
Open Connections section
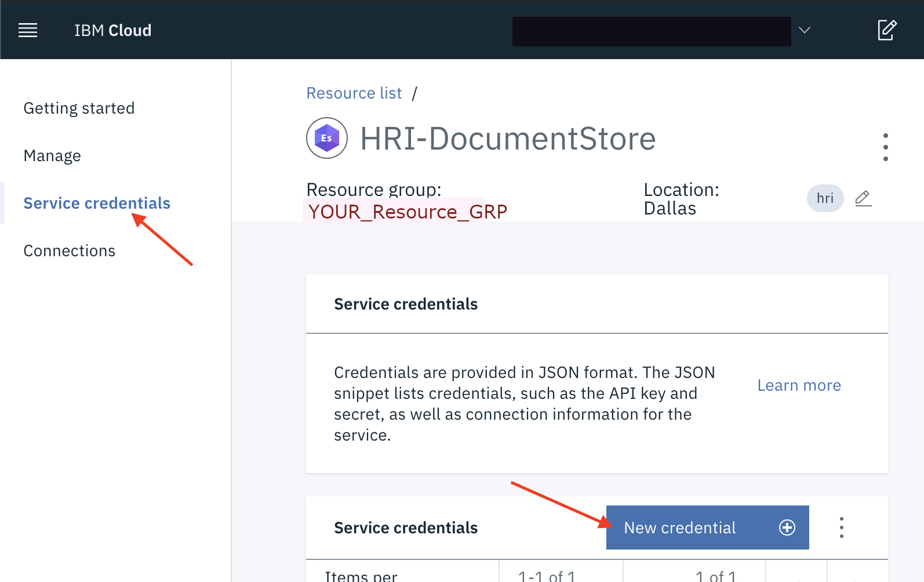point(70,251)
